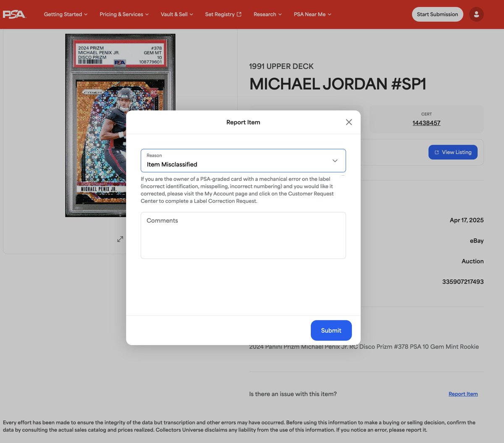Click the 'Is there an issue' text
The height and width of the screenshot is (443, 504).
pos(293,394)
